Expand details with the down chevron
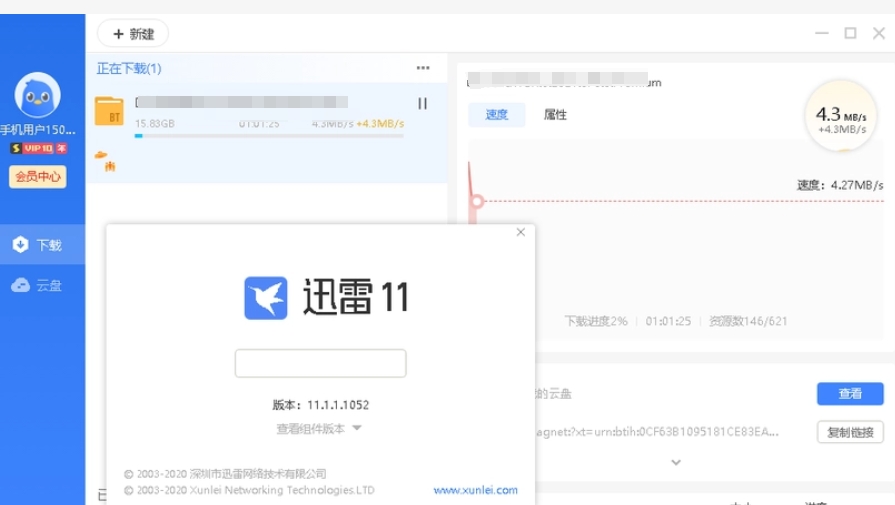The image size is (895, 505). 676,462
